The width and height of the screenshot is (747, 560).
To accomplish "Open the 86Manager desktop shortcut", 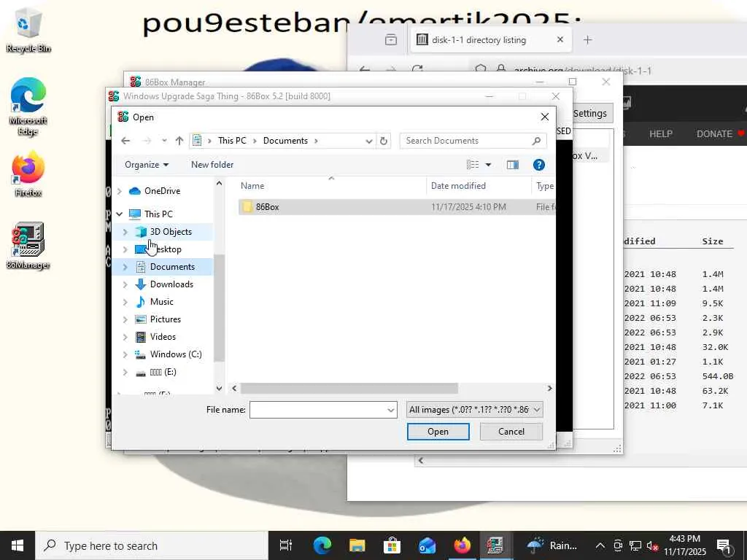I will pos(28,246).
